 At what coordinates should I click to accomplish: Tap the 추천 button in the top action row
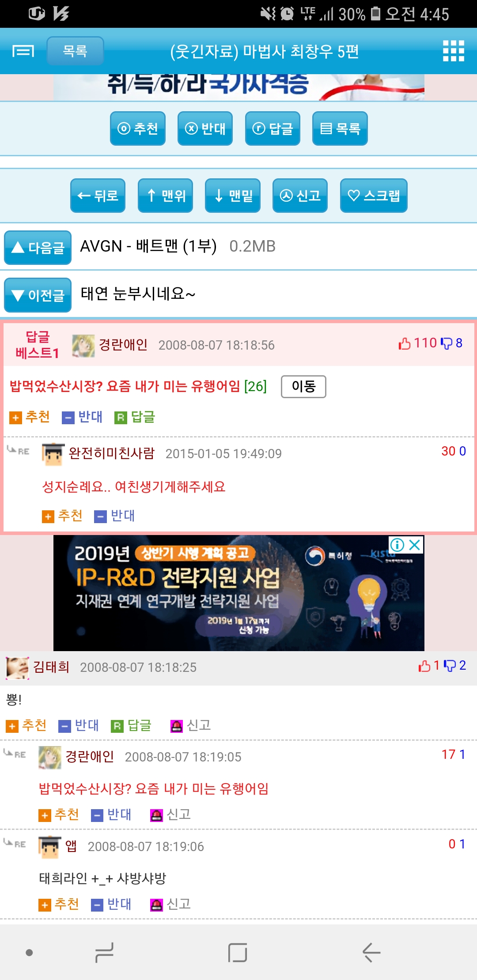click(138, 128)
